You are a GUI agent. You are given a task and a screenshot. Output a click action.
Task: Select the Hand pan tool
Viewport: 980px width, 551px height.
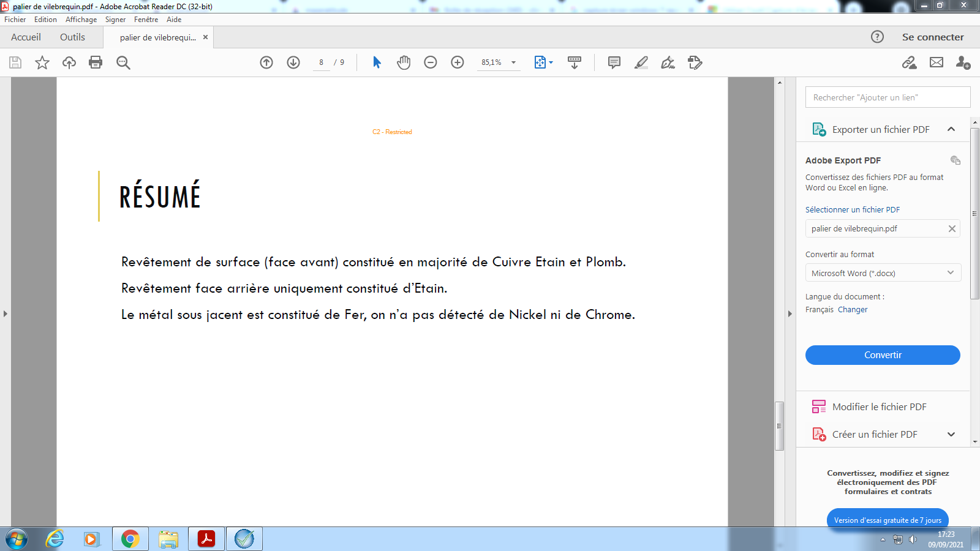pos(404,62)
